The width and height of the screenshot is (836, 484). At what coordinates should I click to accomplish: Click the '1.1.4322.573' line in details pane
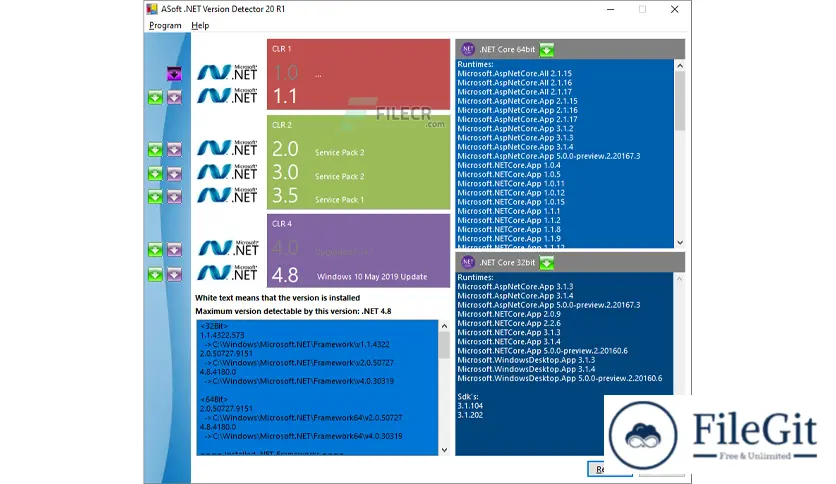click(222, 335)
